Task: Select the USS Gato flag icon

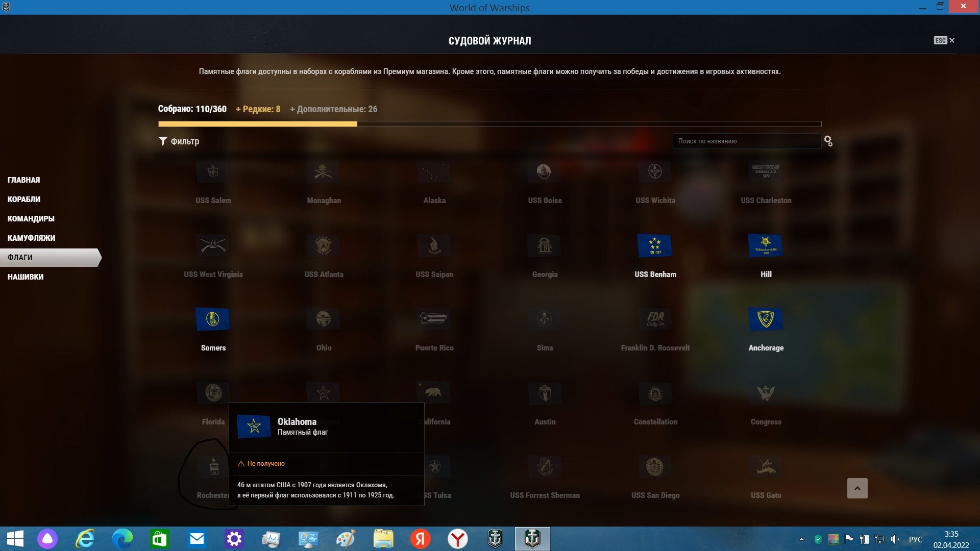Action: (766, 466)
